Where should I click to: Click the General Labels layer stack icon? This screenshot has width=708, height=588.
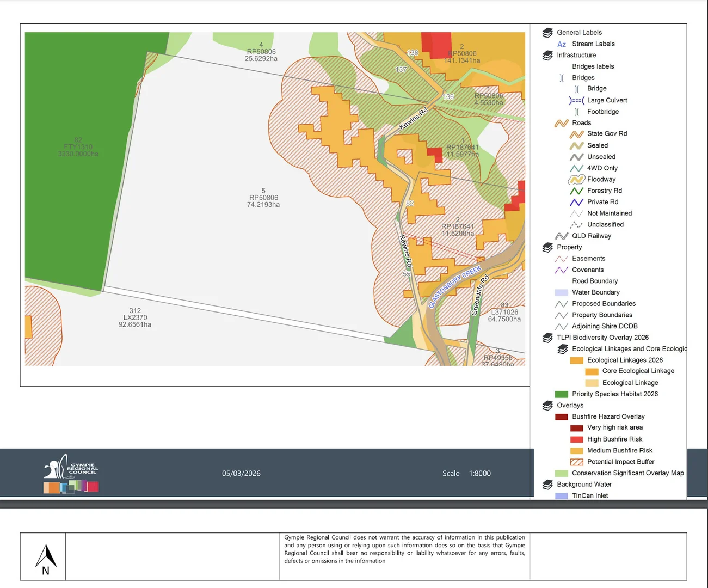tap(547, 33)
